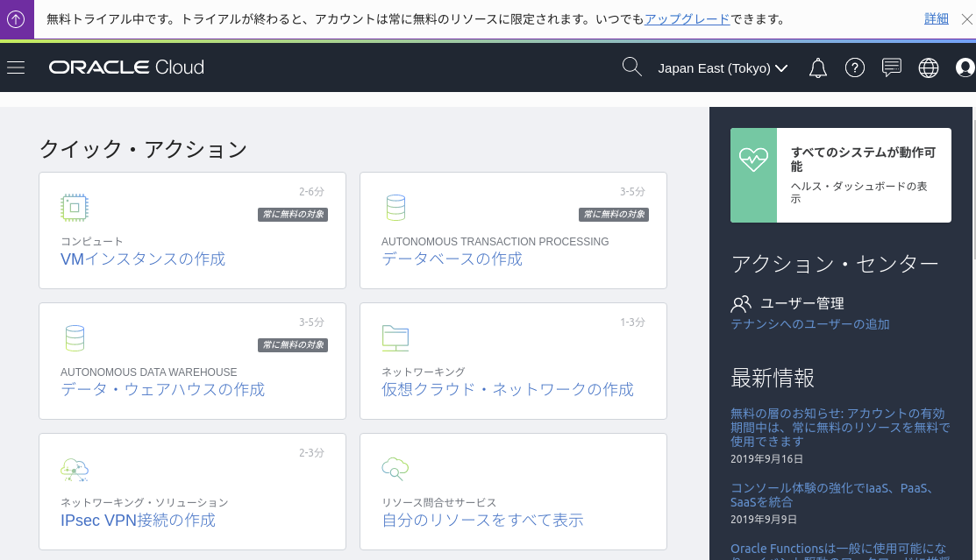Select the compute chip icon on VM card
Image resolution: width=976 pixels, height=560 pixels.
point(75,208)
